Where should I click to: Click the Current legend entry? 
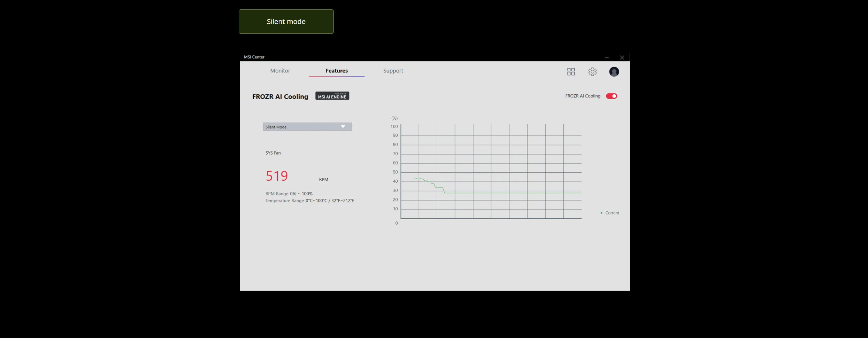[609, 213]
